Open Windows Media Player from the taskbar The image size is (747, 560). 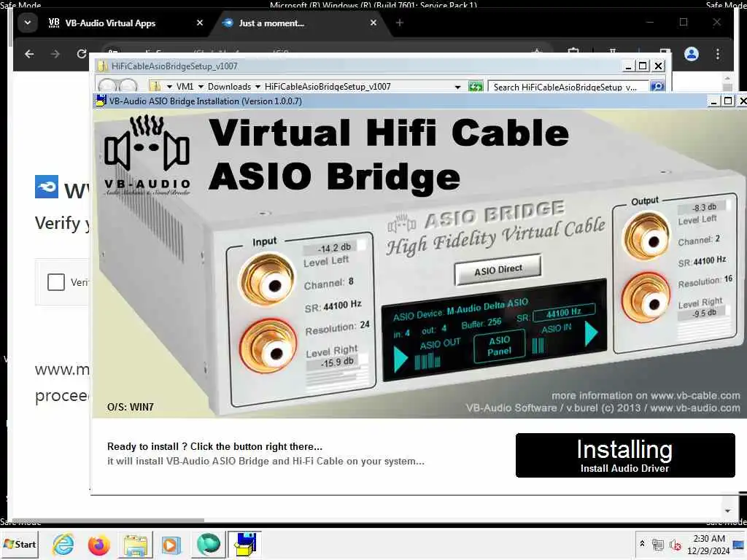171,544
